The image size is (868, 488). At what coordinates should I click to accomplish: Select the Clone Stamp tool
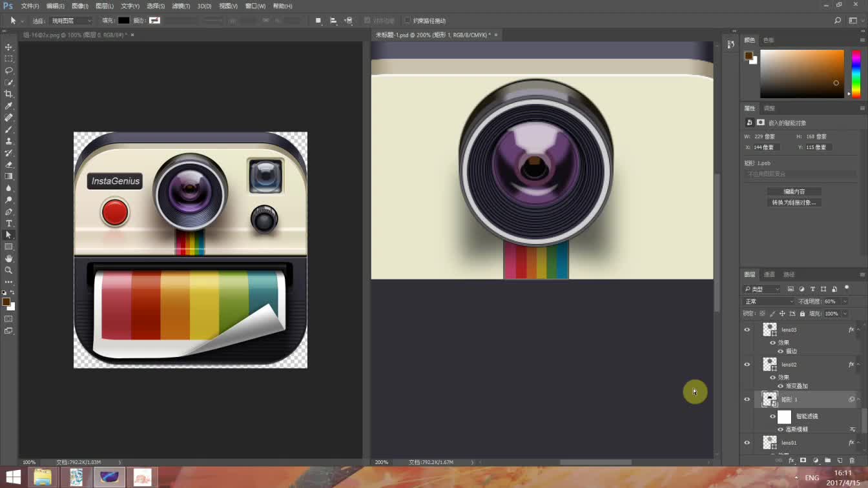pyautogui.click(x=8, y=141)
